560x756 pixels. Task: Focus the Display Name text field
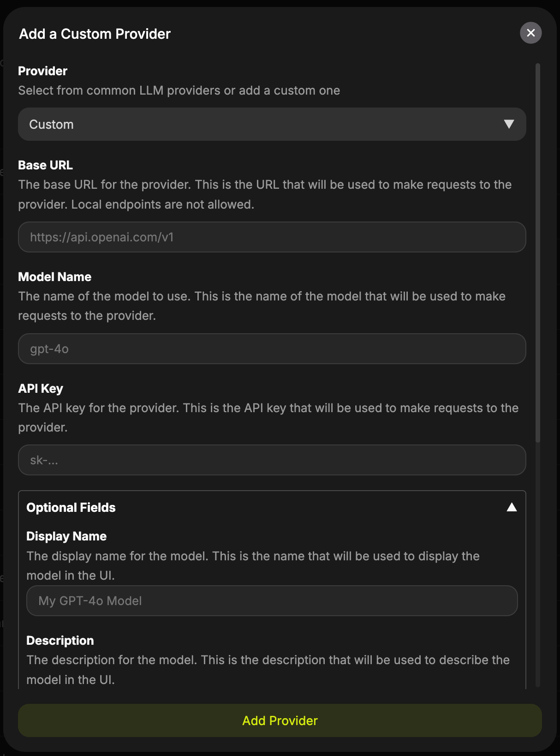click(x=271, y=601)
